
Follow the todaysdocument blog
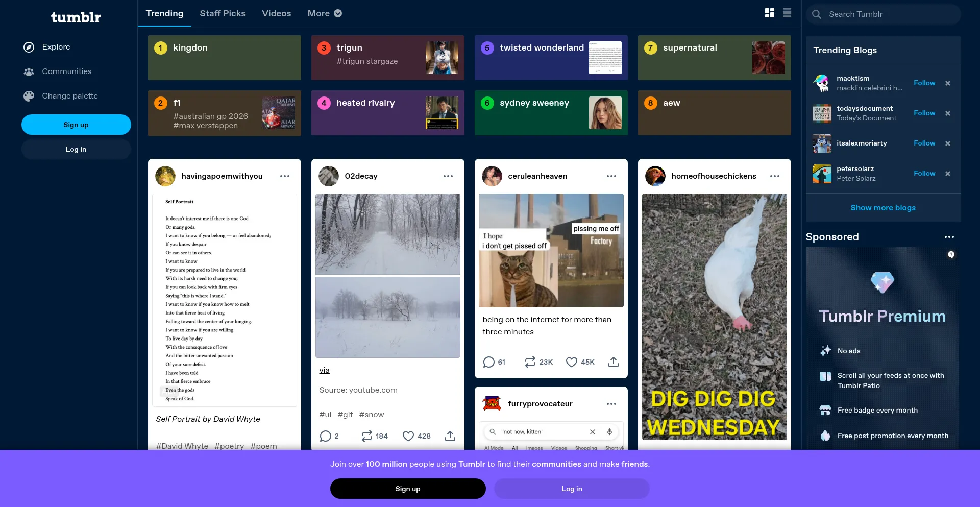coord(924,113)
